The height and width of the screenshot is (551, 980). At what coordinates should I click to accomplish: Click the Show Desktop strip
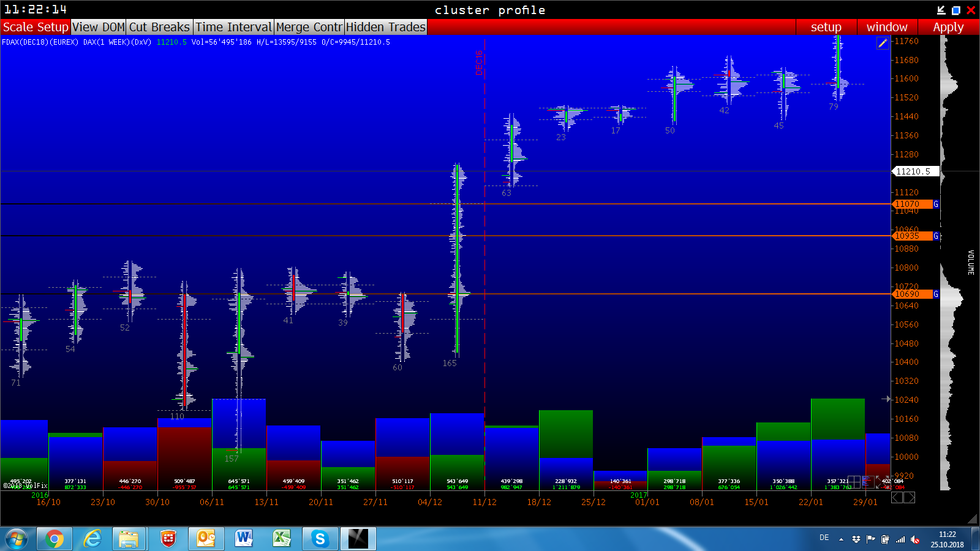coord(975,539)
